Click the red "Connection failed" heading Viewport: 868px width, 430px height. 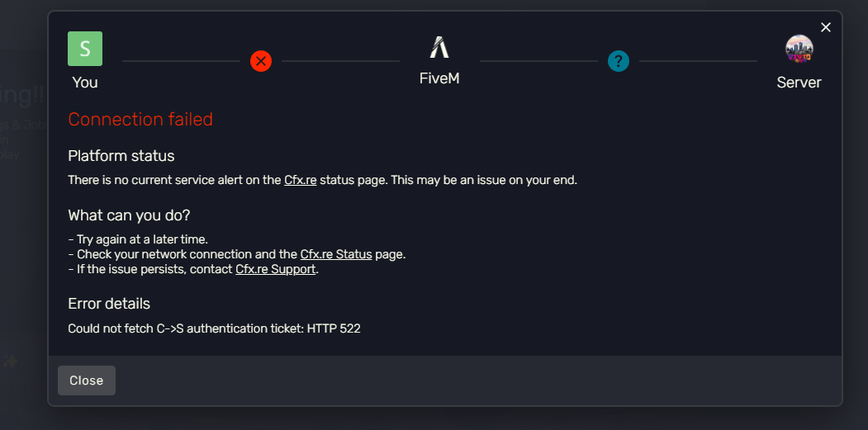tap(140, 120)
